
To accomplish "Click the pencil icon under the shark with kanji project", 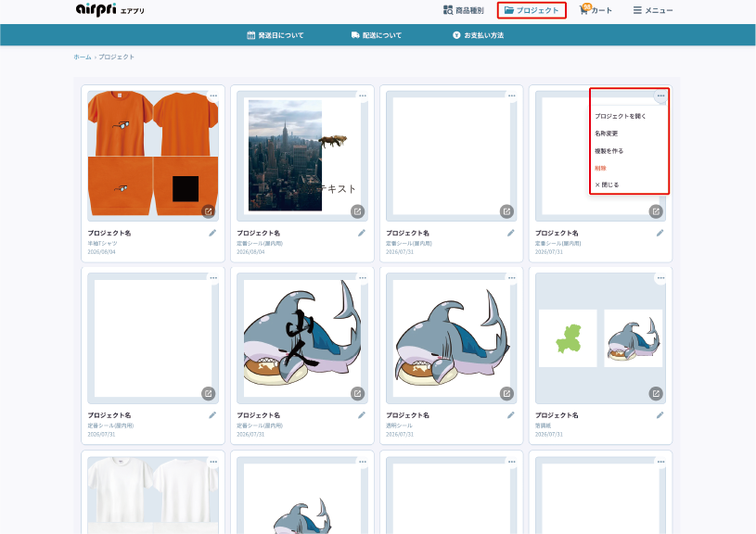I will [x=362, y=415].
